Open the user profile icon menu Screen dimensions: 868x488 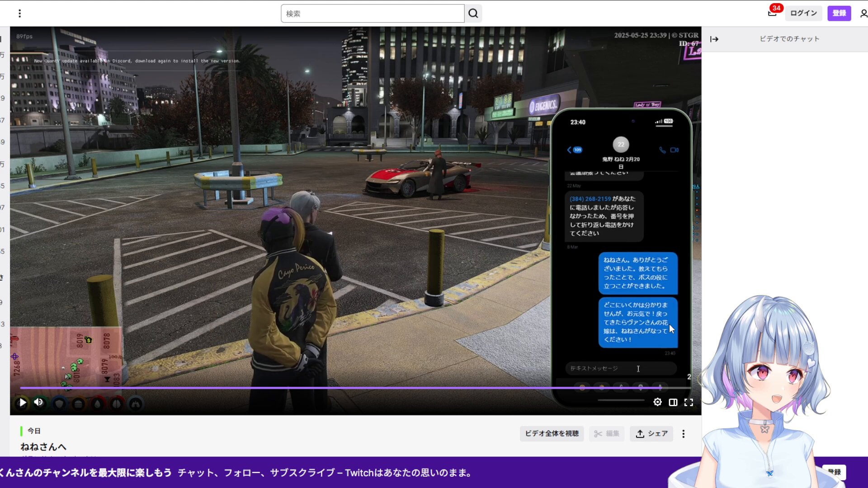[x=863, y=14]
